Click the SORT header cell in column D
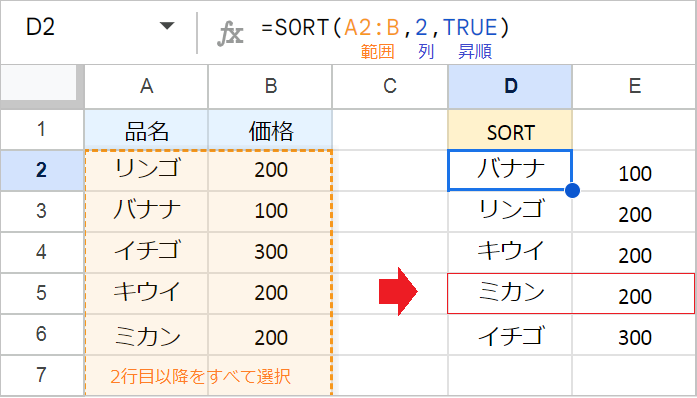Viewport: 697px width, 398px height. click(510, 129)
